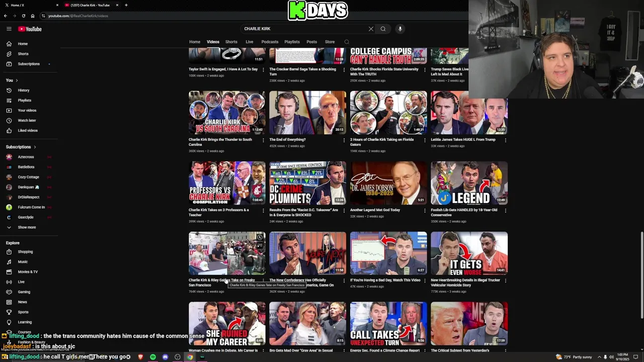
Task: Open Dr. James Dobson video thumbnail
Action: [x=388, y=183]
